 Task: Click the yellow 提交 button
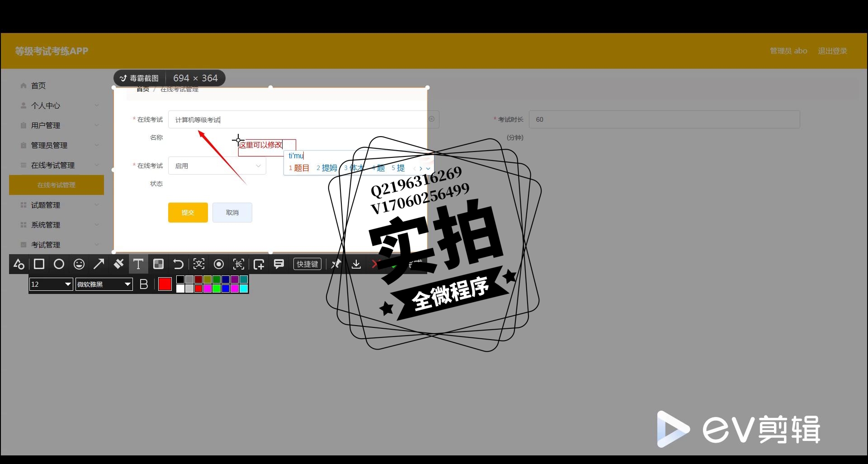coord(188,213)
